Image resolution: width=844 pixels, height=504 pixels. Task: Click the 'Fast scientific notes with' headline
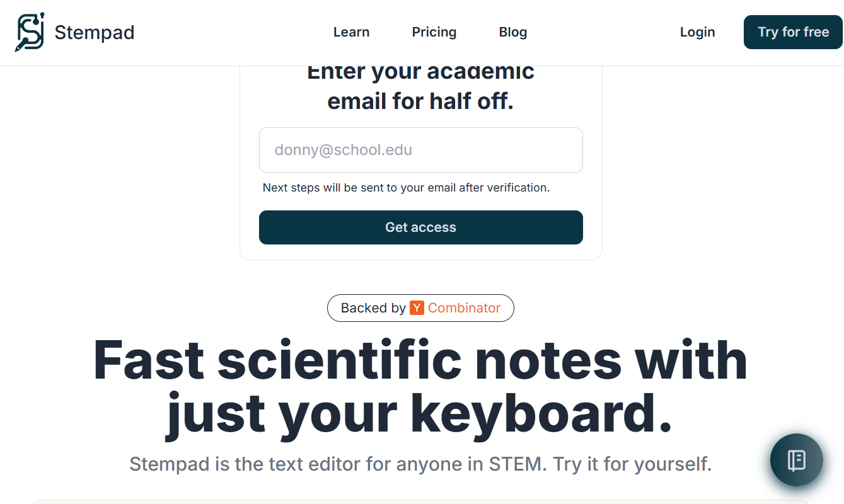(420, 361)
